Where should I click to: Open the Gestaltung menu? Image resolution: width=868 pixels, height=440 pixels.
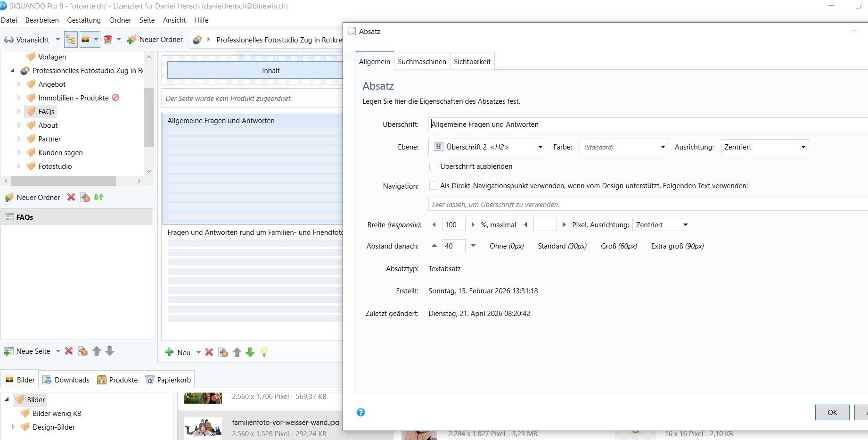point(84,20)
